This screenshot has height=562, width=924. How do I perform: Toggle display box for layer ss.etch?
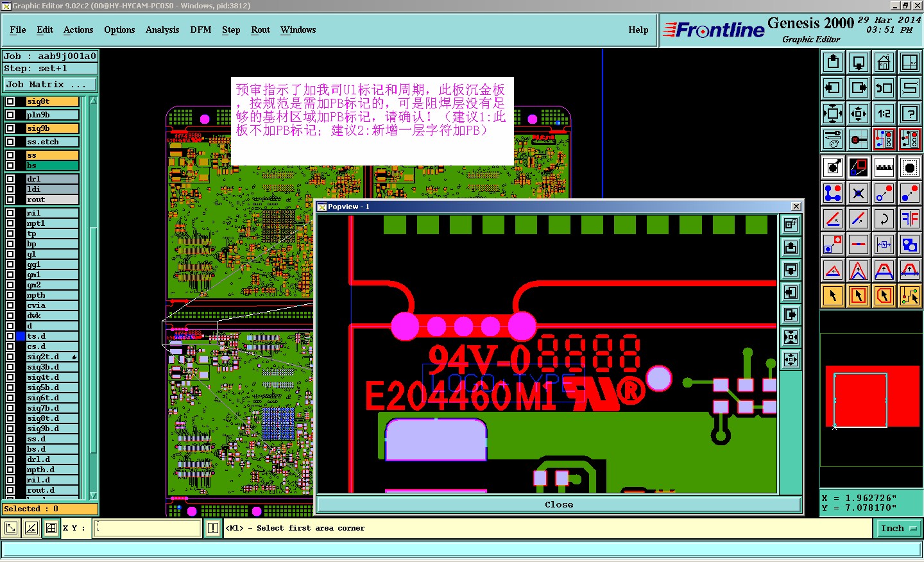(10, 142)
